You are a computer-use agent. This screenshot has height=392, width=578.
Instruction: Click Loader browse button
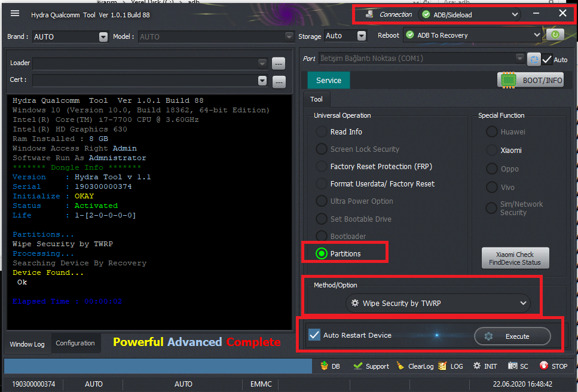[x=279, y=63]
